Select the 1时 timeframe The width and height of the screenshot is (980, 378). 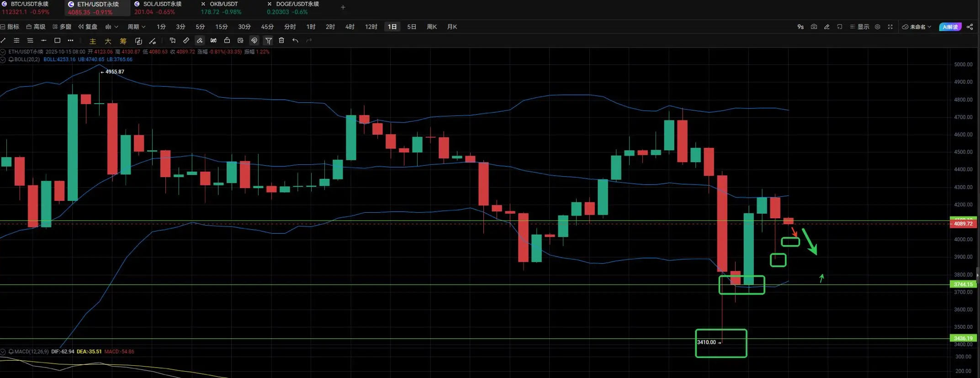tap(311, 27)
